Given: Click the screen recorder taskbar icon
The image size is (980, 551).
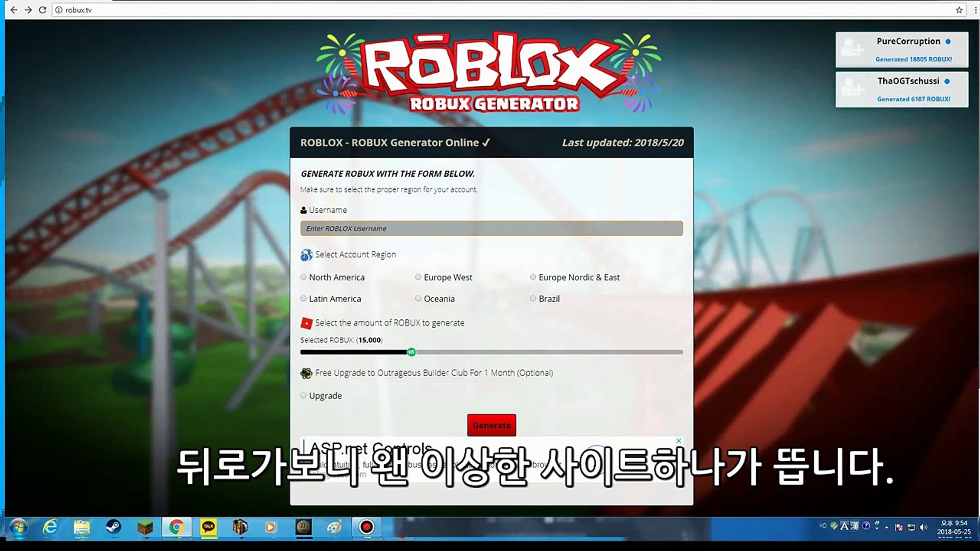Looking at the screenshot, I should tap(366, 527).
